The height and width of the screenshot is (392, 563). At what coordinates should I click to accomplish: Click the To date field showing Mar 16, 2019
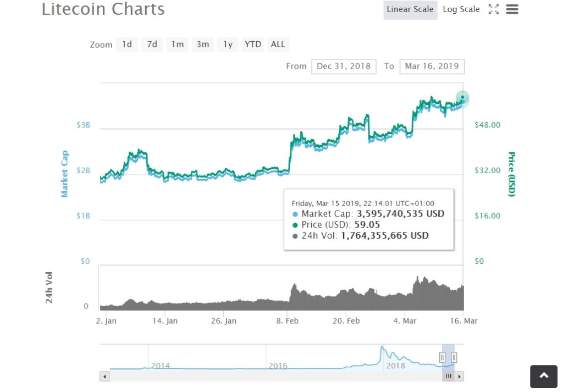pos(432,66)
